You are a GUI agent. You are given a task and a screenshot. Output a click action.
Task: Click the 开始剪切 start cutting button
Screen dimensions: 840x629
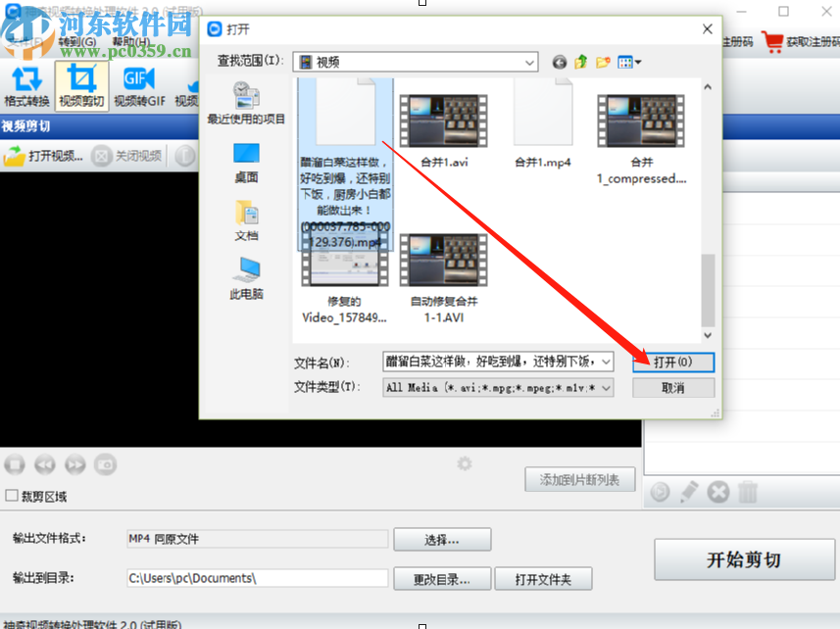[x=744, y=560]
